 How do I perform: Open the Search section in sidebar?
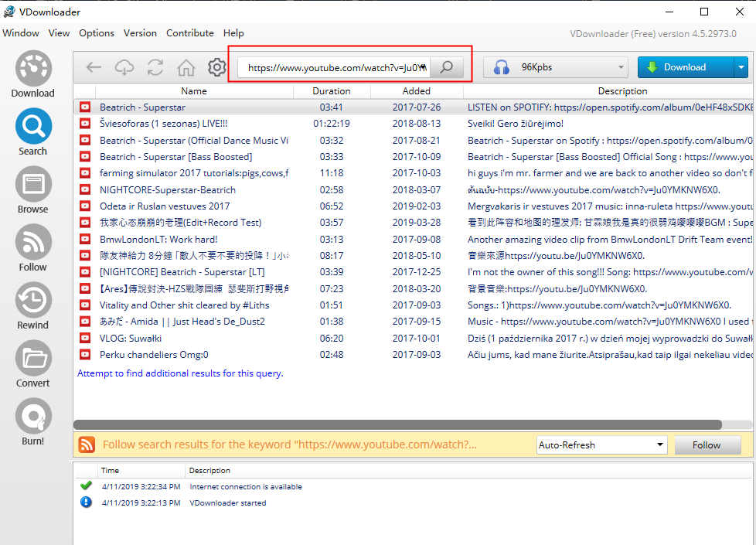tap(32, 131)
